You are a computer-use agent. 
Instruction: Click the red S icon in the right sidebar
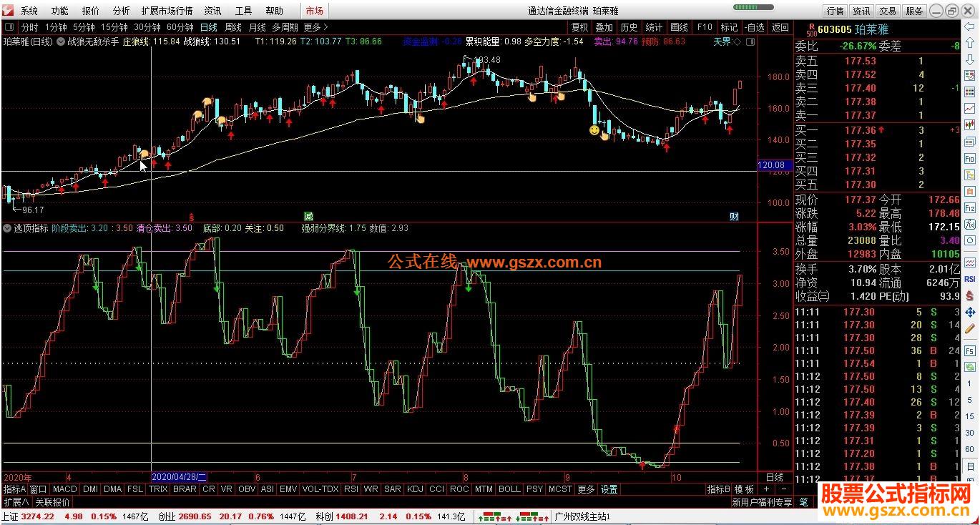tap(970, 296)
